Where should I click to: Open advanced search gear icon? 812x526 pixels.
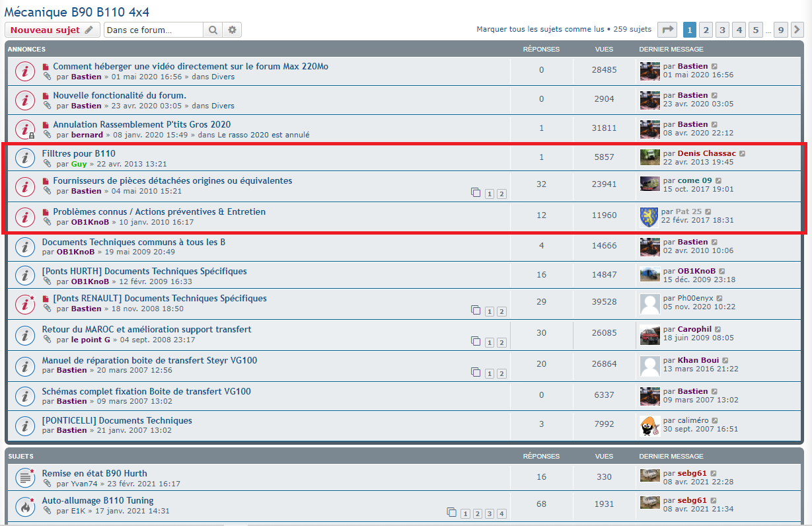pyautogui.click(x=232, y=30)
